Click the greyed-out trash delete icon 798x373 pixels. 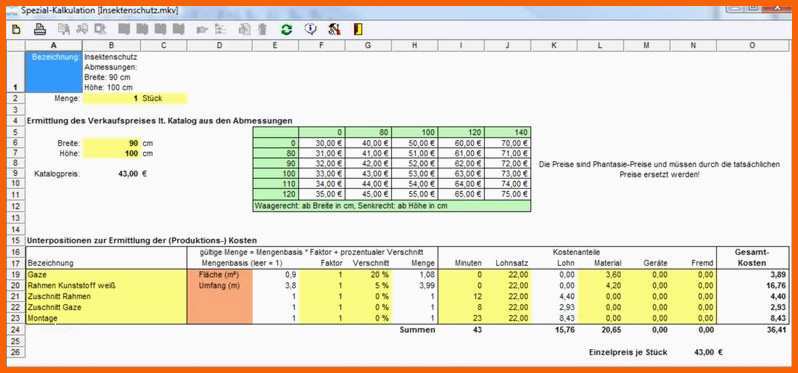[x=263, y=30]
